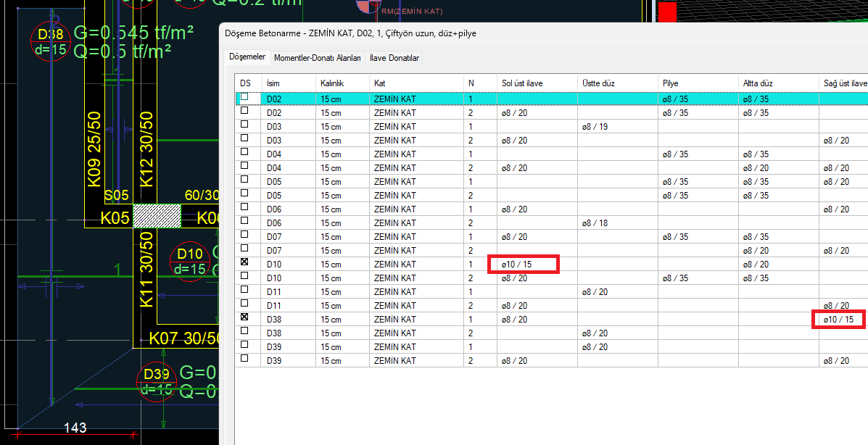Screen dimensions: 868x445
Task: Tick the checkbox for D03 row with N 2
Action: click(x=244, y=138)
